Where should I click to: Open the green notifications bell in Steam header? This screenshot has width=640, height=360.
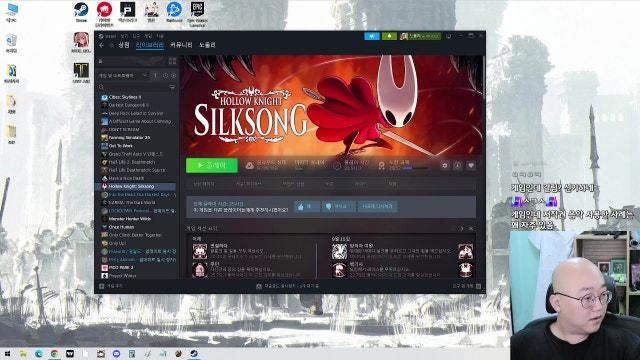coord(389,36)
